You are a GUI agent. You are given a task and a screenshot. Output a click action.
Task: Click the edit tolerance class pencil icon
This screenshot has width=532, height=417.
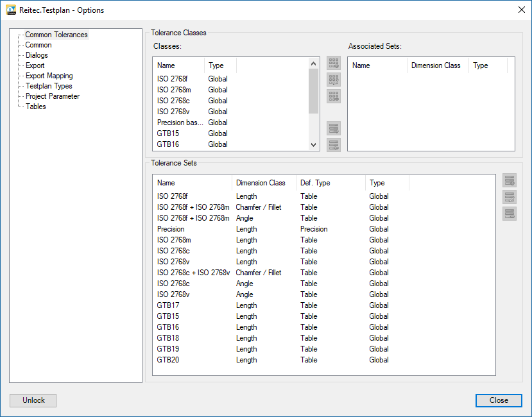[334, 80]
